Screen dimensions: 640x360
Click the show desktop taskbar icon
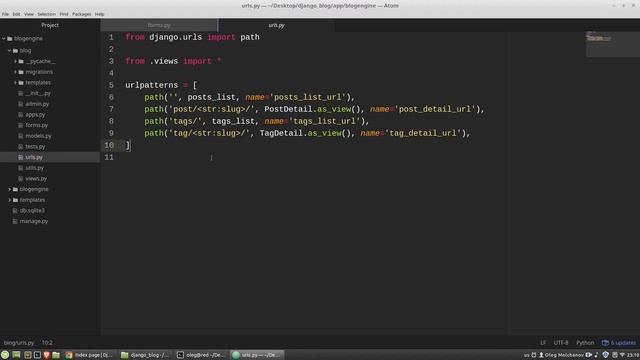16,355
